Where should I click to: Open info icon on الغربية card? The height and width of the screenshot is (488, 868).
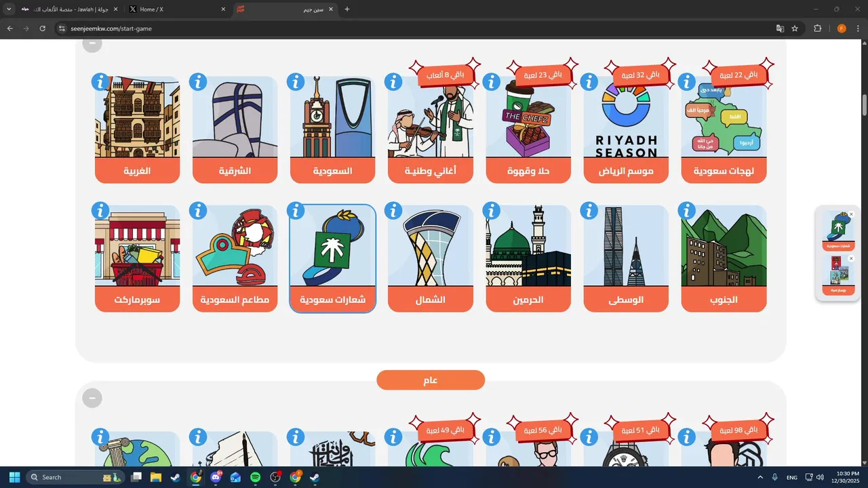tap(100, 82)
